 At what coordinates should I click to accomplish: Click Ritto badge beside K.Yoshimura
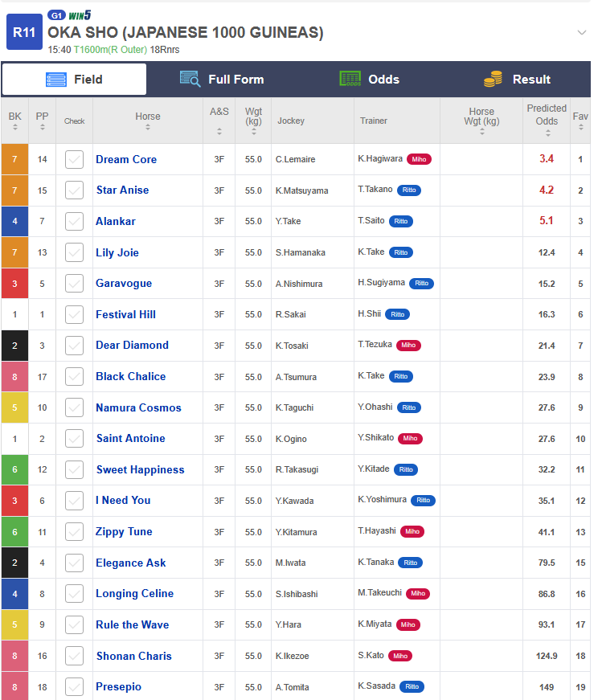tap(424, 501)
